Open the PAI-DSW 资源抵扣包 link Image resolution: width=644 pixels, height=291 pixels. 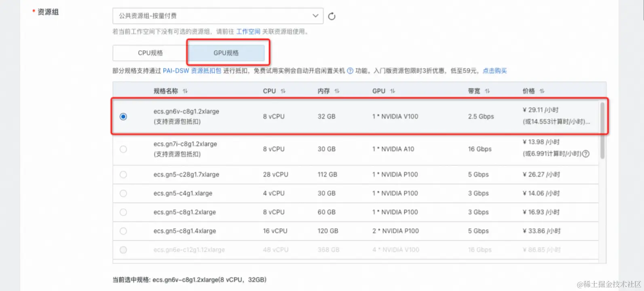(x=192, y=71)
